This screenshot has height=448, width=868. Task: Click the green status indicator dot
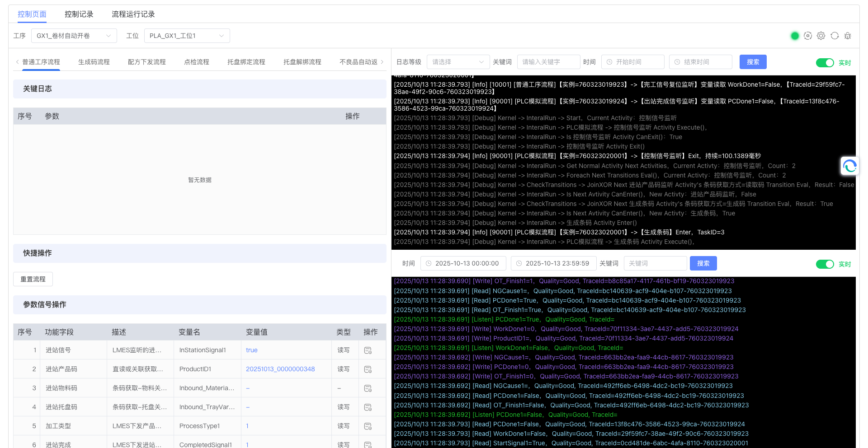[x=795, y=36]
